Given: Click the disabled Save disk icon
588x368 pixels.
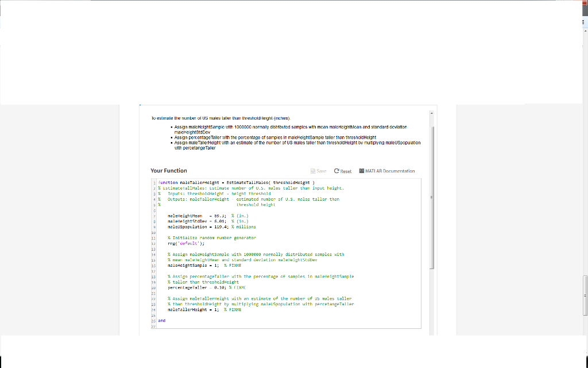Looking at the screenshot, I should pyautogui.click(x=313, y=171).
